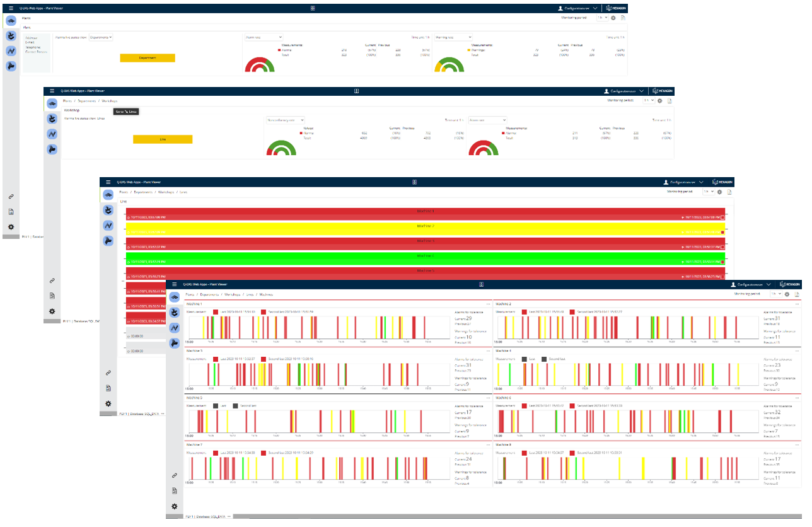812x527 pixels.
Task: Click zigzag trend sidebar icon in Lines window
Action: click(x=108, y=225)
